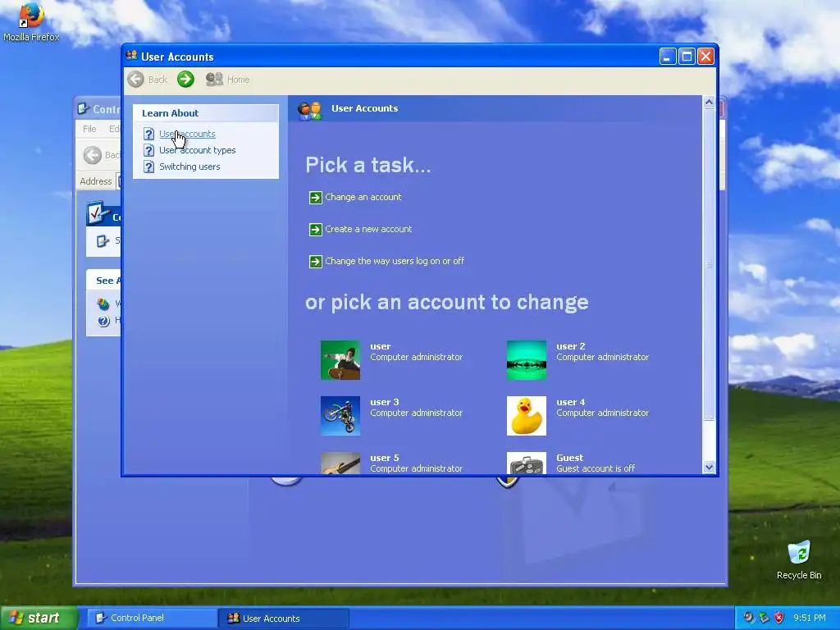Click the vertical scrollbar thumb in User Accounts
This screenshot has height=630, width=840.
click(709, 265)
